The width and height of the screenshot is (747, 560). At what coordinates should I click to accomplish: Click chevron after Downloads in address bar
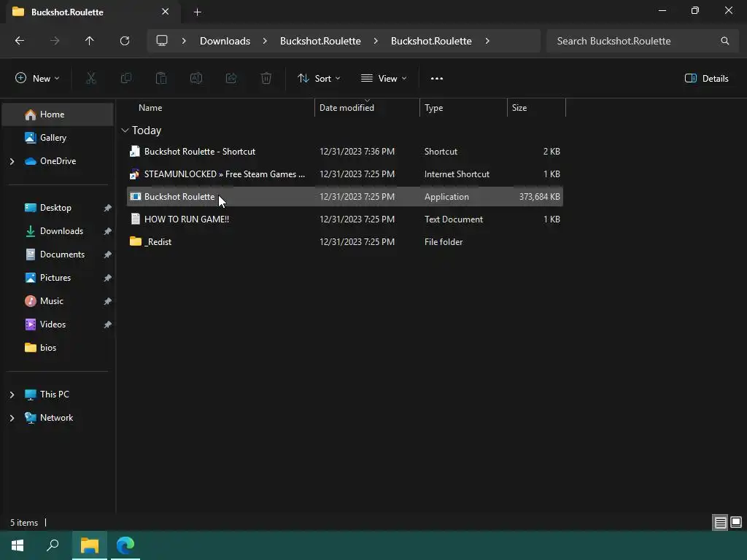(x=265, y=41)
